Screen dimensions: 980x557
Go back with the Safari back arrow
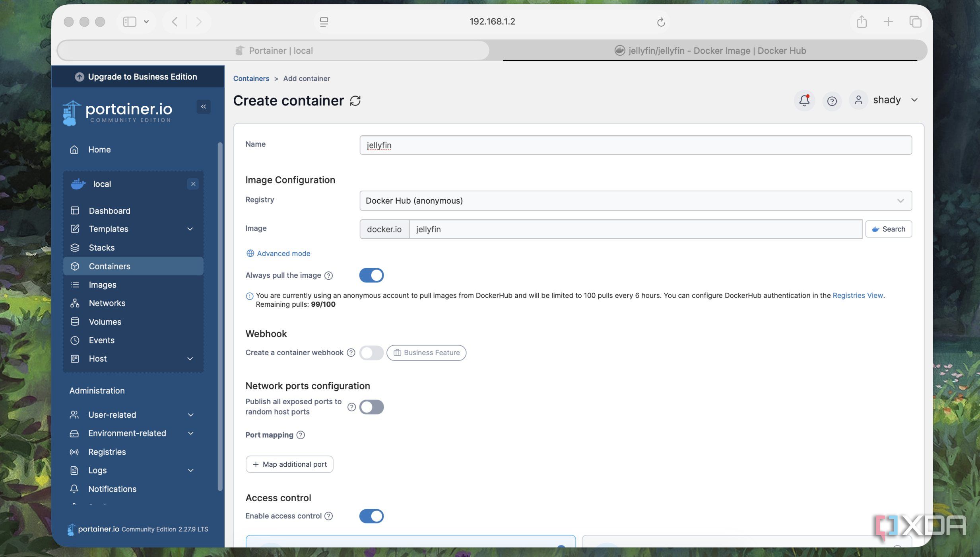click(x=175, y=21)
